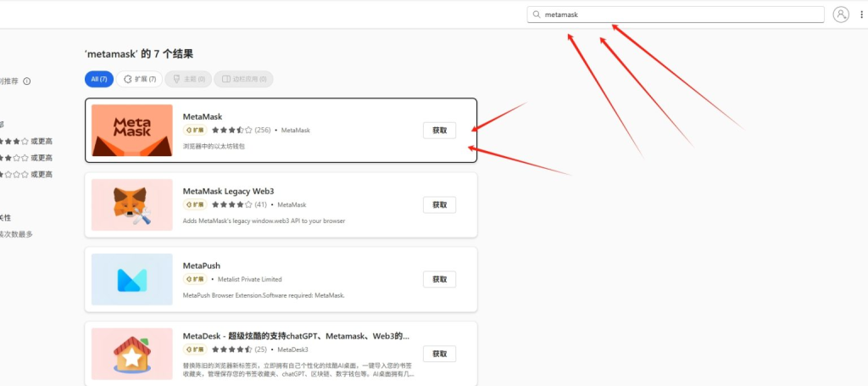Open the account profile icon
868x386 pixels.
[840, 14]
